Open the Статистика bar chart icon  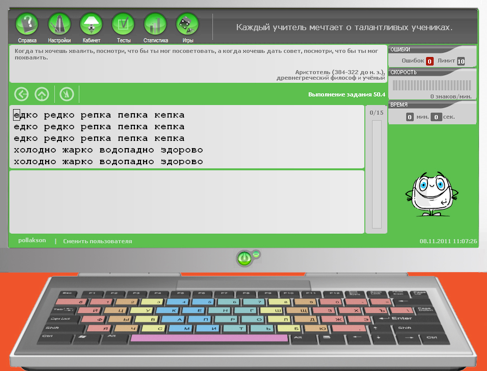tap(155, 24)
